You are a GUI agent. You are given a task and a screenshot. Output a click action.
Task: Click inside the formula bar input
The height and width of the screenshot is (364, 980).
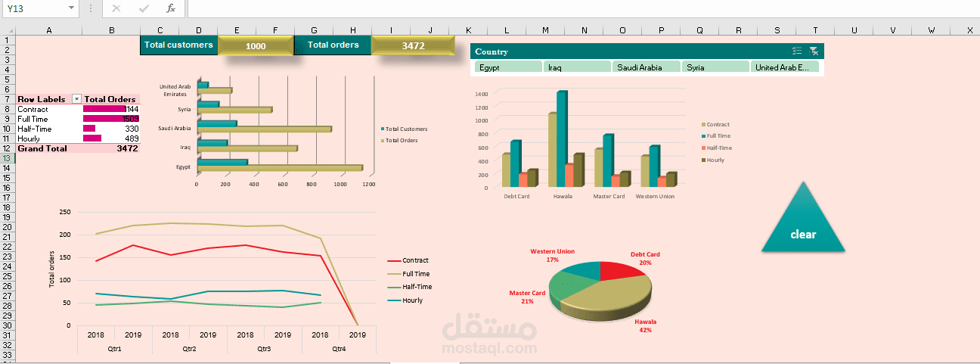(x=582, y=8)
